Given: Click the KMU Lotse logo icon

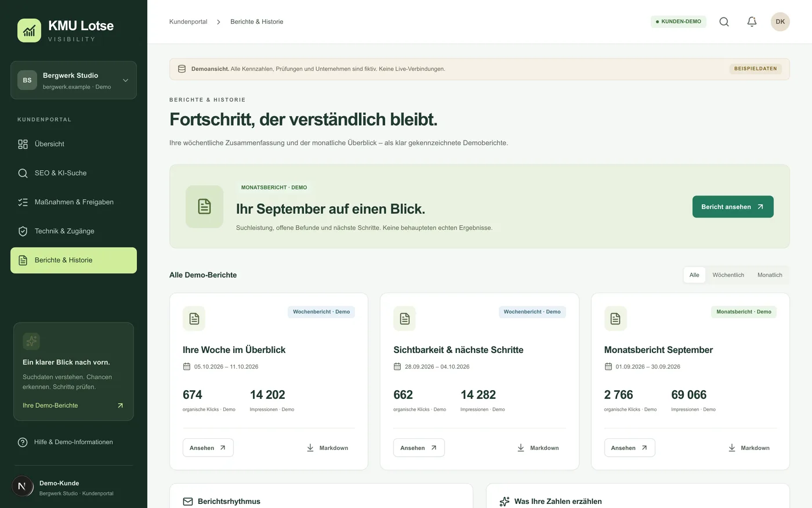Looking at the screenshot, I should point(29,30).
